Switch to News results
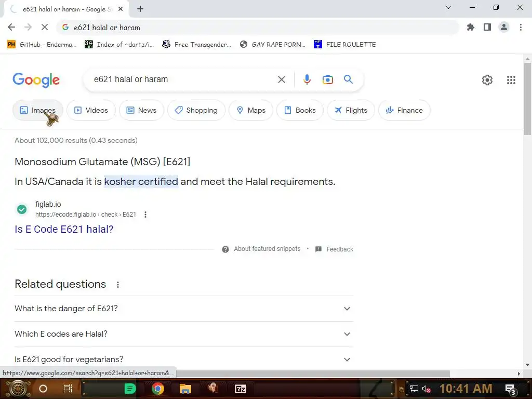Viewport: 532px width, 399px height. pos(141,110)
